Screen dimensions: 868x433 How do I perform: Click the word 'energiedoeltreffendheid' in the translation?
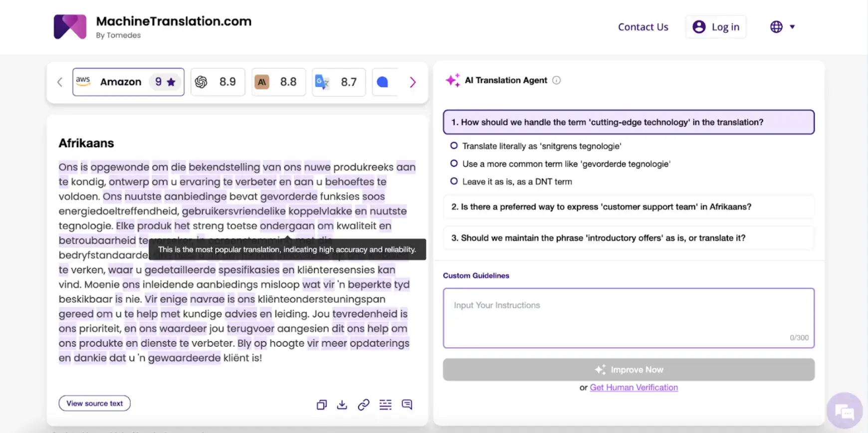click(118, 211)
